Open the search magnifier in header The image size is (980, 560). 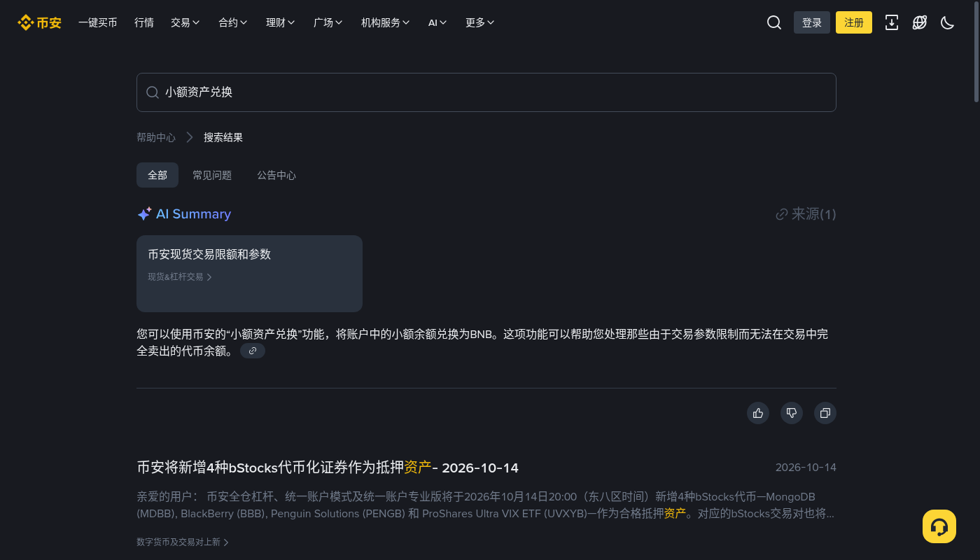click(x=774, y=22)
